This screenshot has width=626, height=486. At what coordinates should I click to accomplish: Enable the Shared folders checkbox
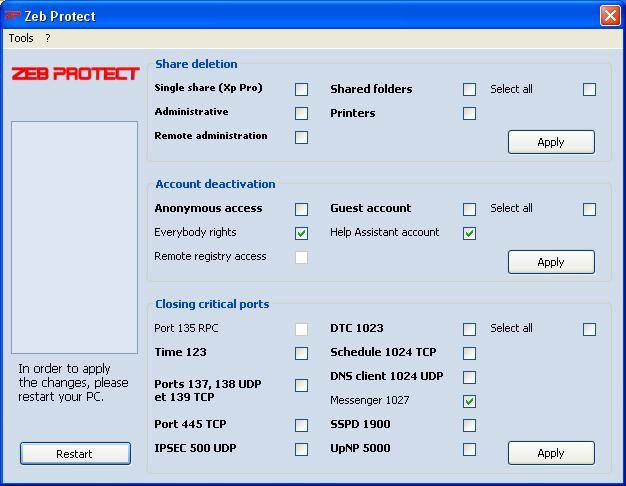[470, 89]
